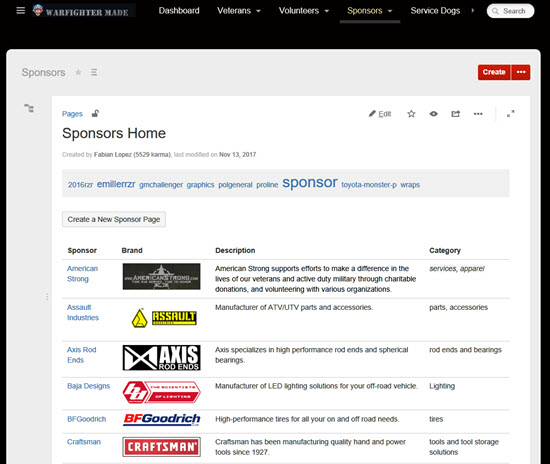The width and height of the screenshot is (550, 464).
Task: Toggle watching this page with the eye icon
Action: coord(434,114)
